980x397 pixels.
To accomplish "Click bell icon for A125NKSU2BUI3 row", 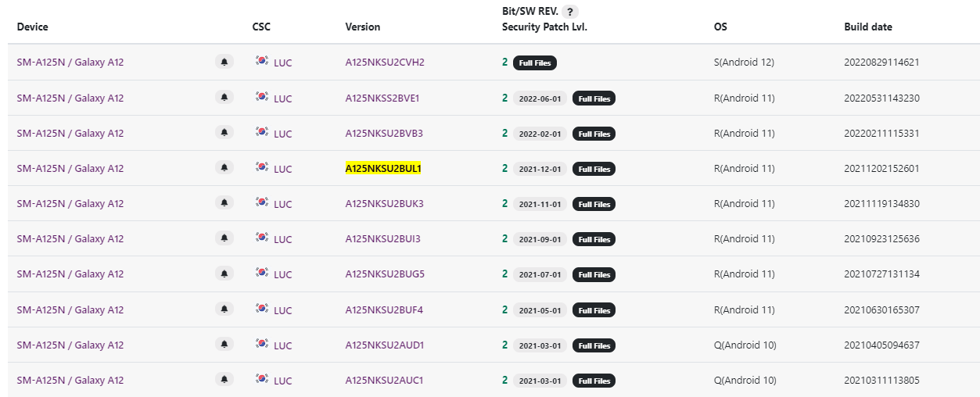I will pyautogui.click(x=224, y=238).
